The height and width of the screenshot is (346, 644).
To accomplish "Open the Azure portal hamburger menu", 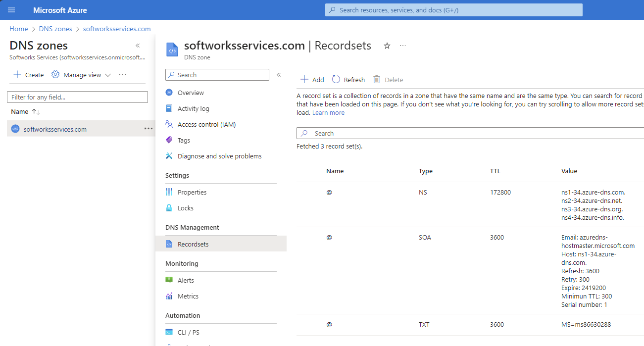I will 11,10.
